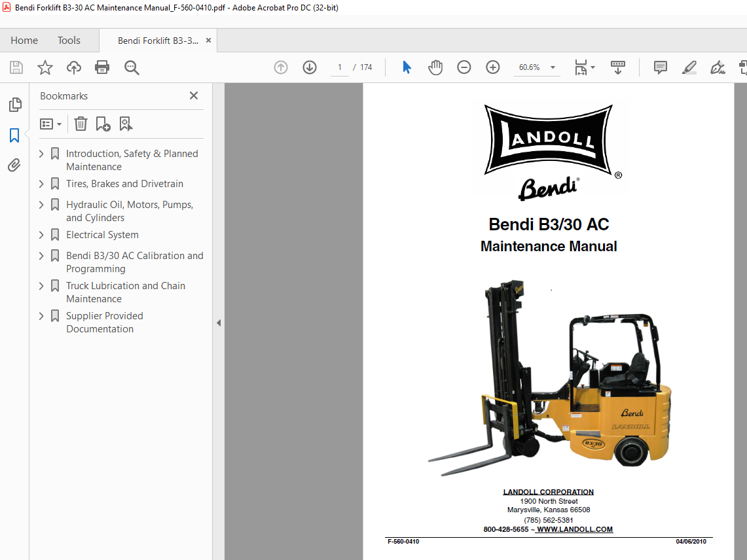
Task: Go to previous page arrow icon
Action: (281, 67)
